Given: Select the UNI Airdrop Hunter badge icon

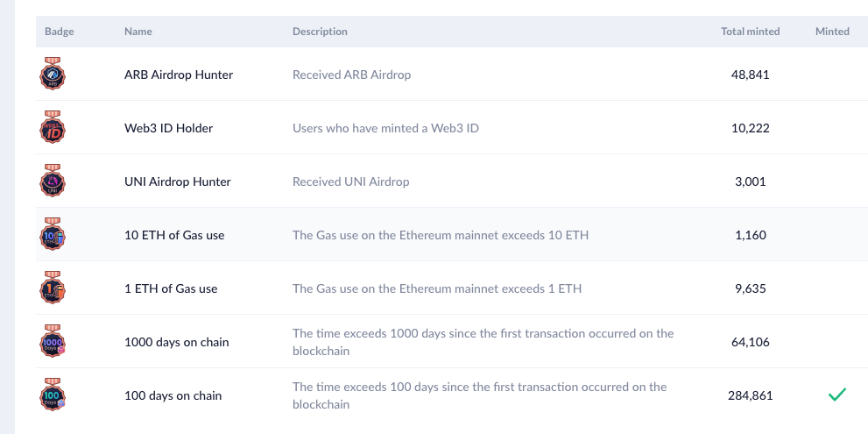Looking at the screenshot, I should pyautogui.click(x=53, y=181).
